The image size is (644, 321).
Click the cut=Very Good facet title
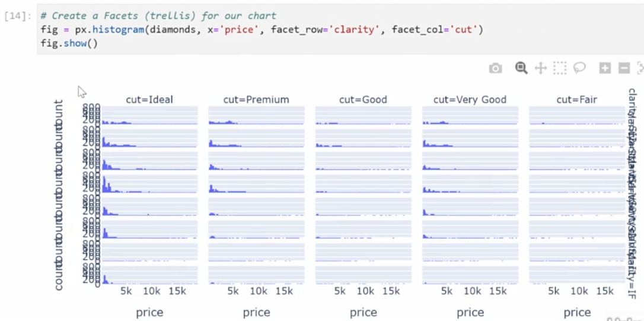coord(470,100)
